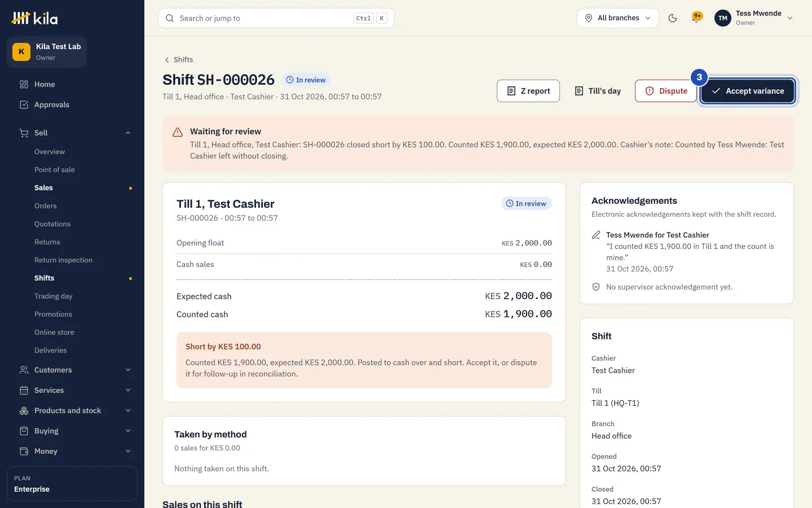Screen dimensions: 812x508
Task: Open Quotations in sidebar
Action: point(52,224)
